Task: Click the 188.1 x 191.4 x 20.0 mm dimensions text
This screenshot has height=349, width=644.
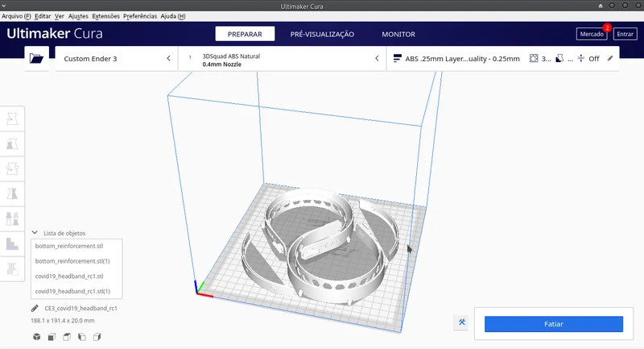Action: point(63,321)
